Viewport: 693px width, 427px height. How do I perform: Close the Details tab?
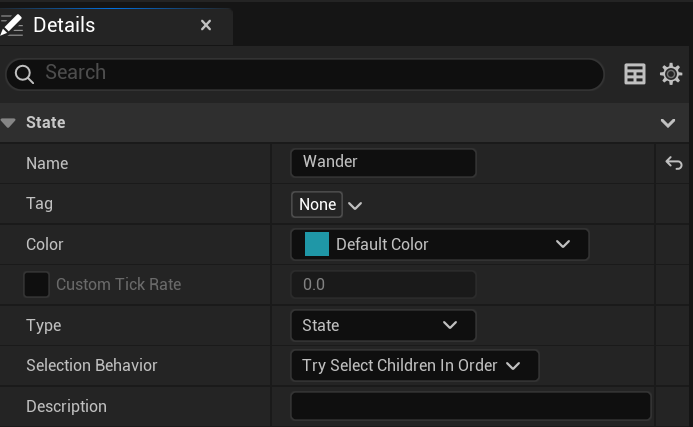tap(206, 25)
